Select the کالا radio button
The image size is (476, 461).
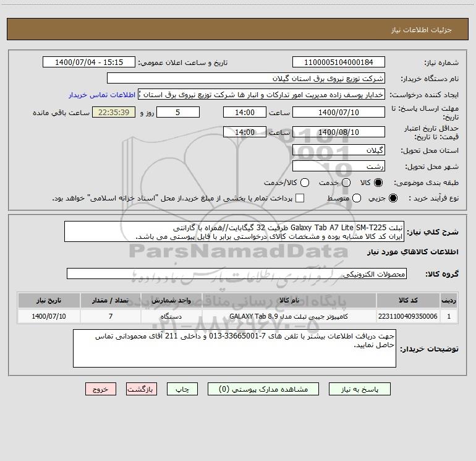[378, 183]
